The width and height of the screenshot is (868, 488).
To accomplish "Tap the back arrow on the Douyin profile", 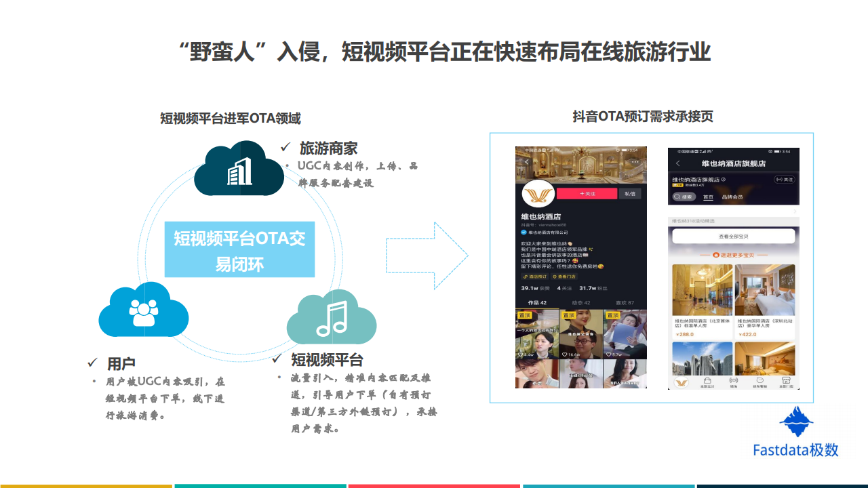I will point(526,163).
